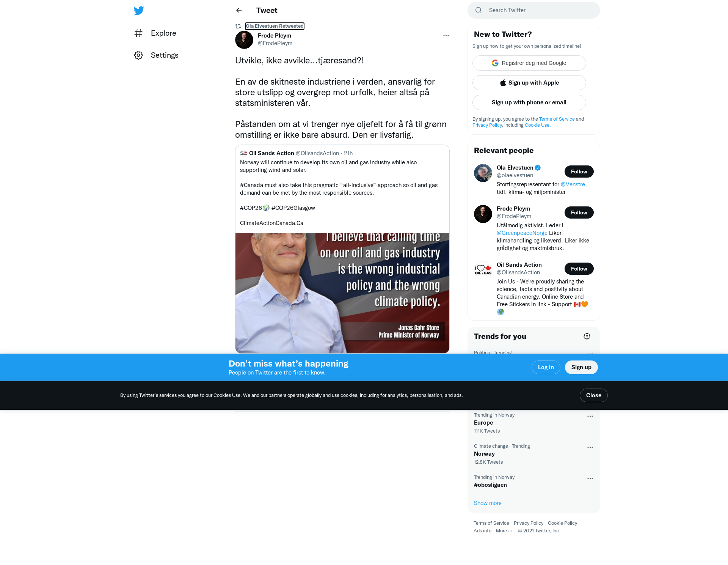Expand the More footer menu
This screenshot has height=565, width=728.
[x=504, y=531]
